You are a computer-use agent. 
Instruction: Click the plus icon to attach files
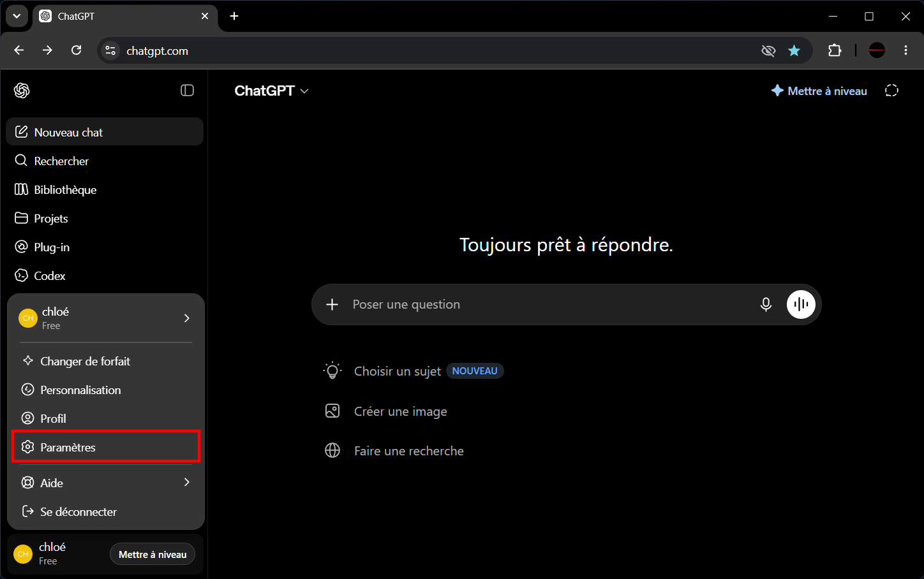tap(332, 304)
